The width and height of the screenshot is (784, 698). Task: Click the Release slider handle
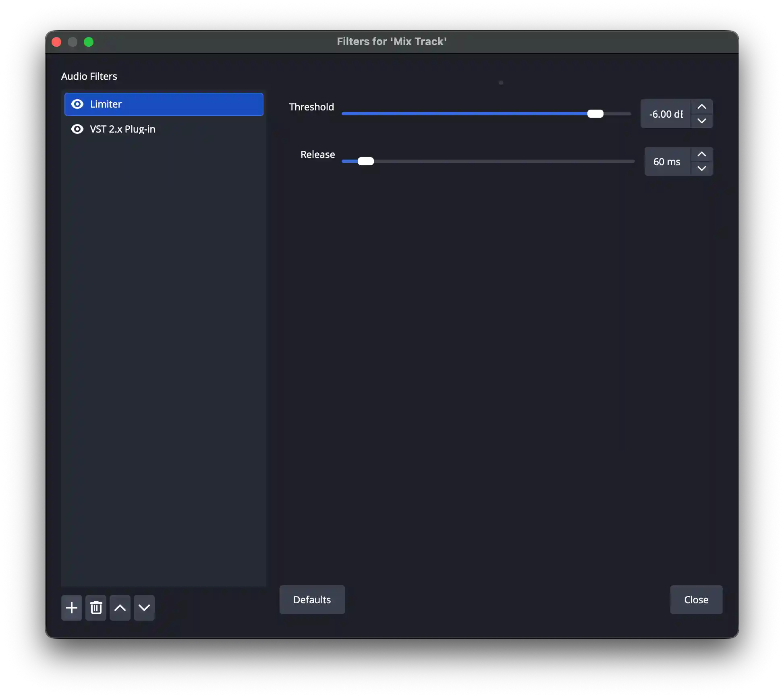pos(365,161)
